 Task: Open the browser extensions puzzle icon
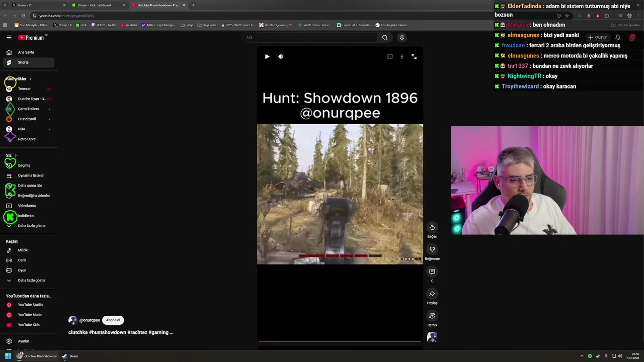607,16
